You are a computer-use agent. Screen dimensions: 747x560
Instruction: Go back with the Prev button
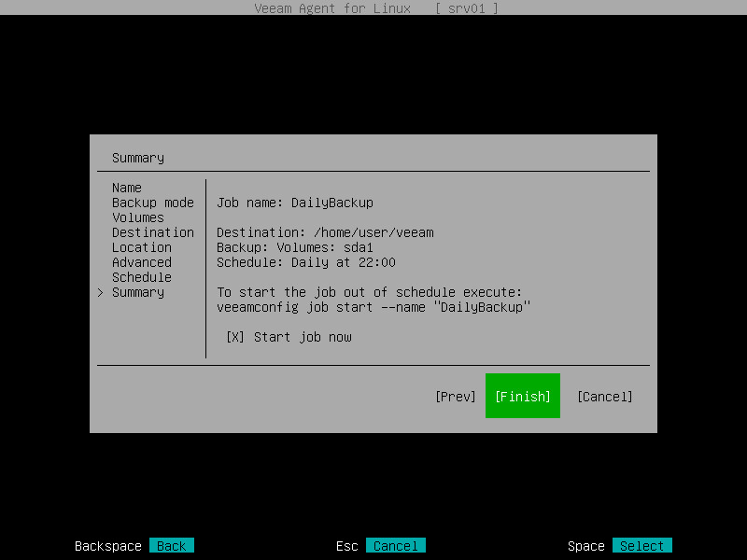click(x=456, y=396)
